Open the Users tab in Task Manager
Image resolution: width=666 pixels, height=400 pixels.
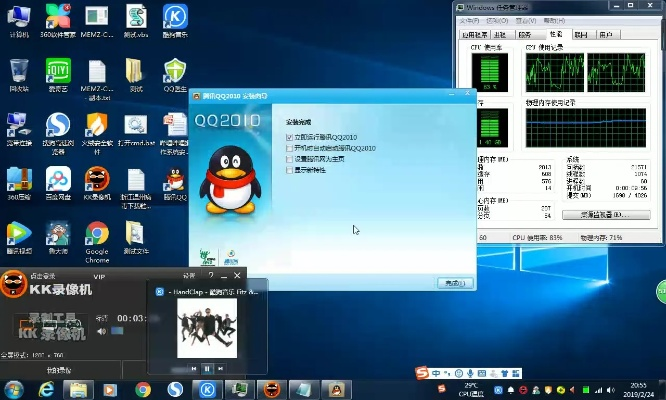coord(606,34)
